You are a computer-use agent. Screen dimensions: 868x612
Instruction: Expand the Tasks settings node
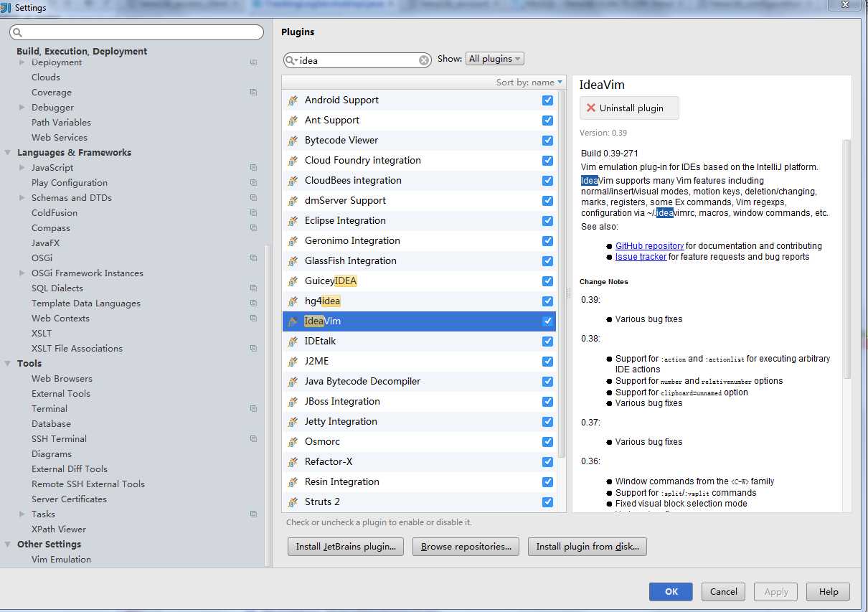(x=22, y=514)
